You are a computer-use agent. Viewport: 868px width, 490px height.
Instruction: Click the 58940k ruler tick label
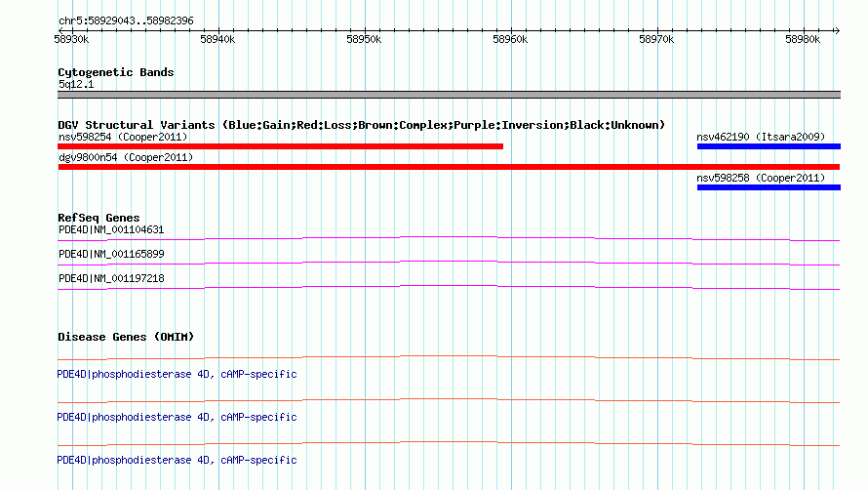[217, 39]
